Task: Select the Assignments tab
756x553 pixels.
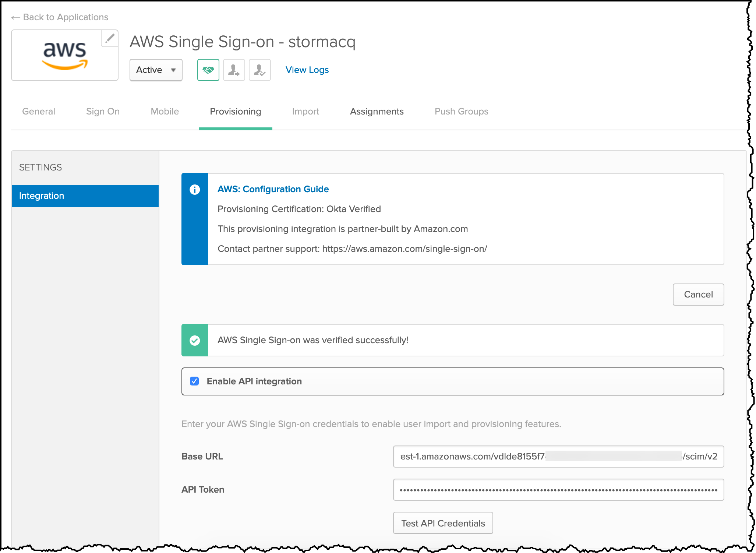Action: click(x=376, y=111)
